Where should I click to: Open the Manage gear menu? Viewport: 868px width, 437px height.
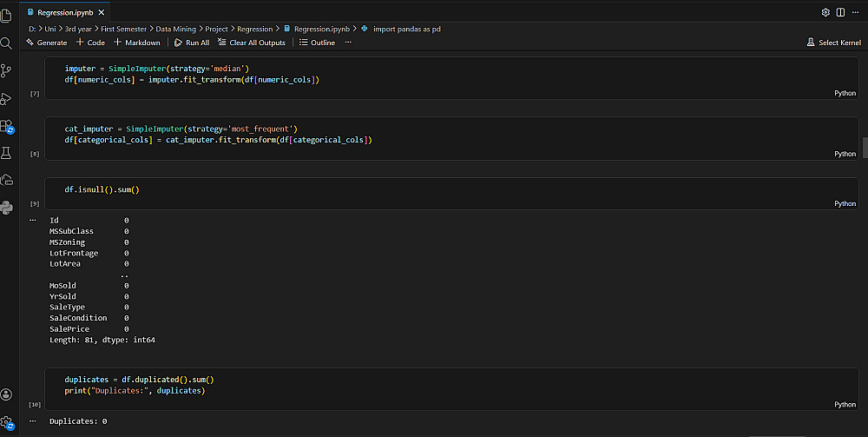6,422
